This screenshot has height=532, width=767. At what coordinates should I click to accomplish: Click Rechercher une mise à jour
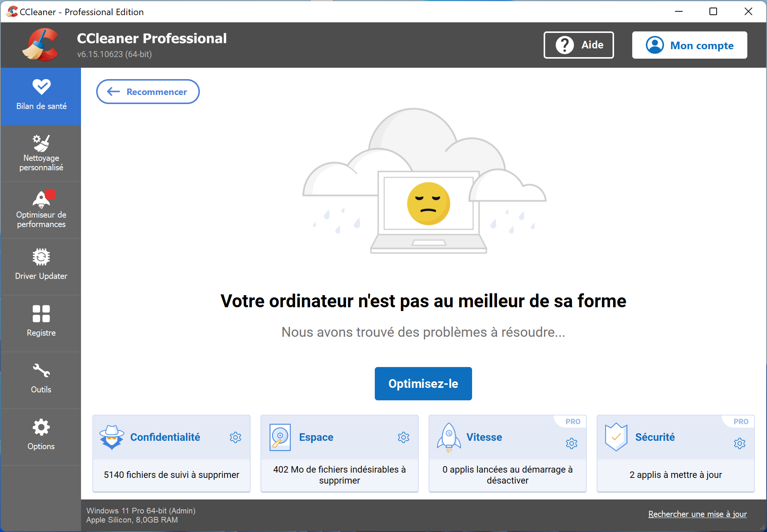coord(697,514)
